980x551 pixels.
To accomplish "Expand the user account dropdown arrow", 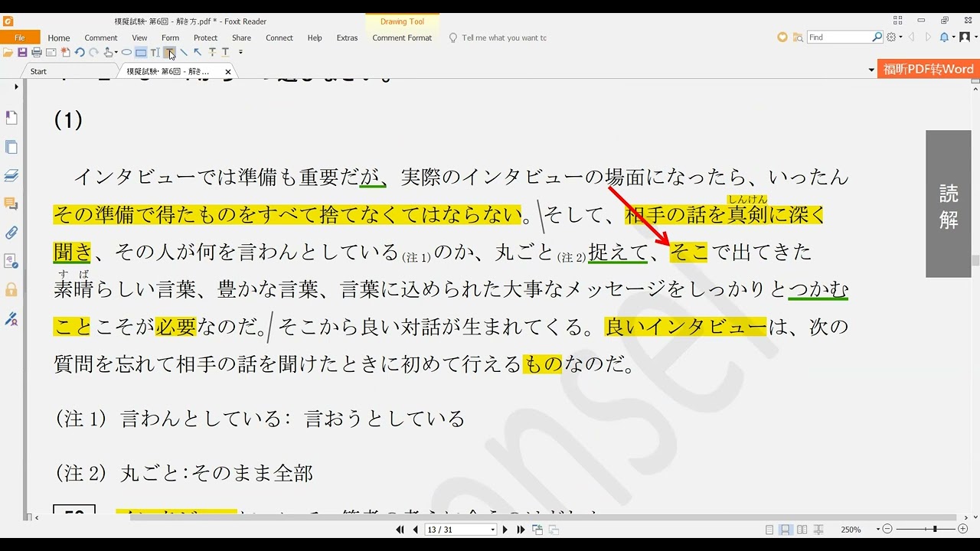I will point(975,37).
